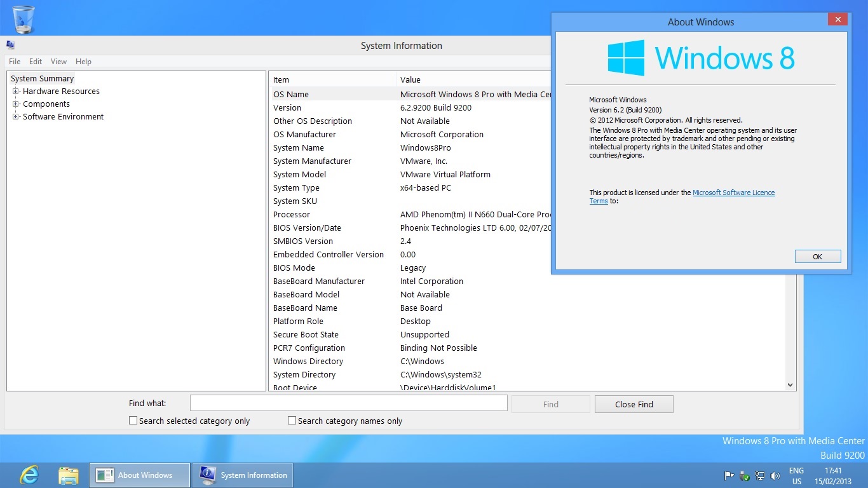Screen dimensions: 868x488
Task: Expand the Software Environment node
Action: (16, 116)
